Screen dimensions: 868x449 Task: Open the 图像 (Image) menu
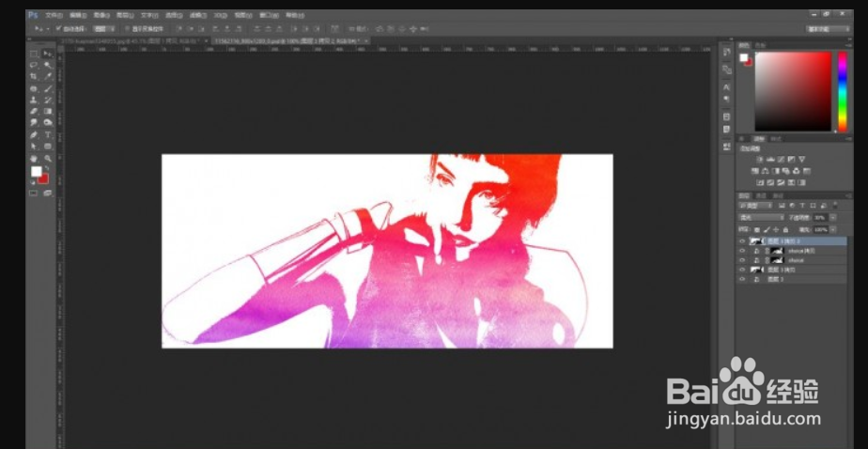[x=101, y=15]
